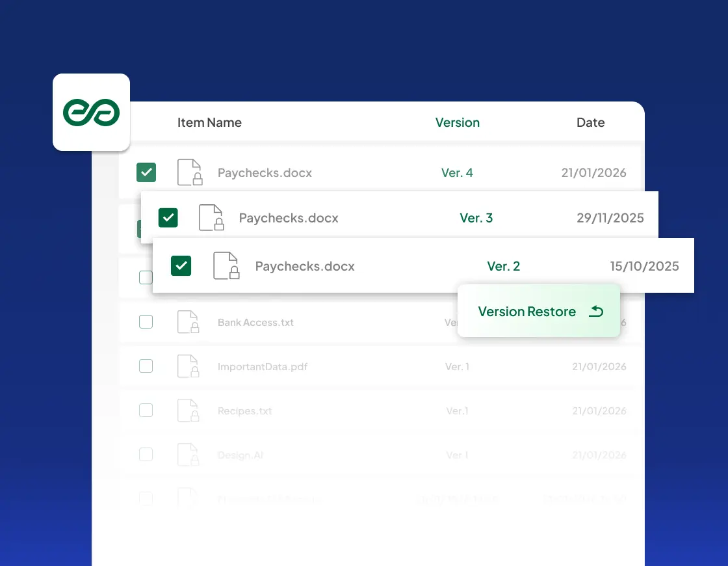The height and width of the screenshot is (566, 728).
Task: Uncheck the Paychecks.docx Ver. 2 checkbox
Action: 181,265
